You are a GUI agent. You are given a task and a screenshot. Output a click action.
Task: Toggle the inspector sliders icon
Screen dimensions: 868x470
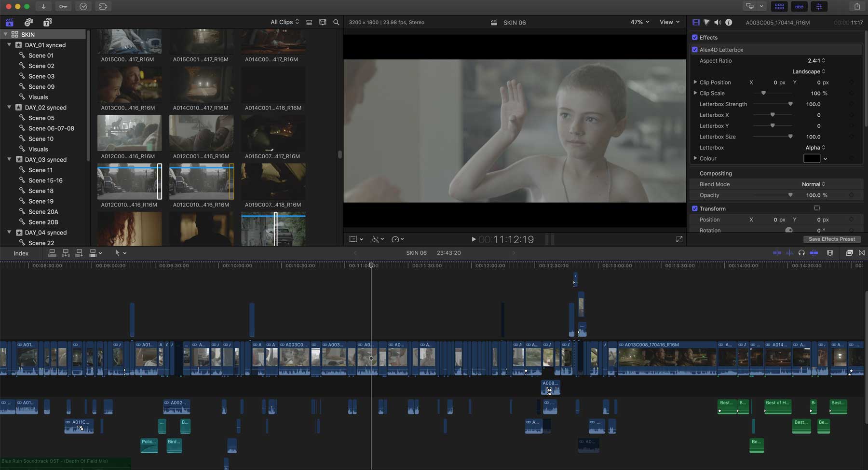pyautogui.click(x=819, y=6)
